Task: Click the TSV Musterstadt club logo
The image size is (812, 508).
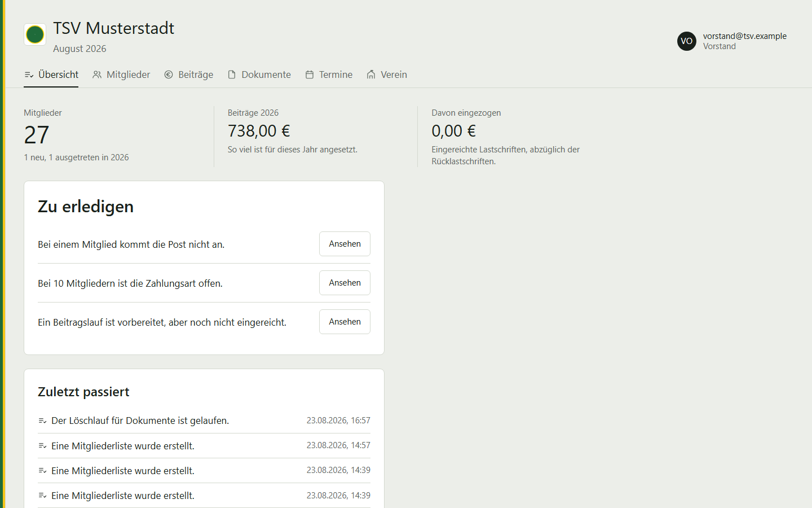Action: coord(35,34)
